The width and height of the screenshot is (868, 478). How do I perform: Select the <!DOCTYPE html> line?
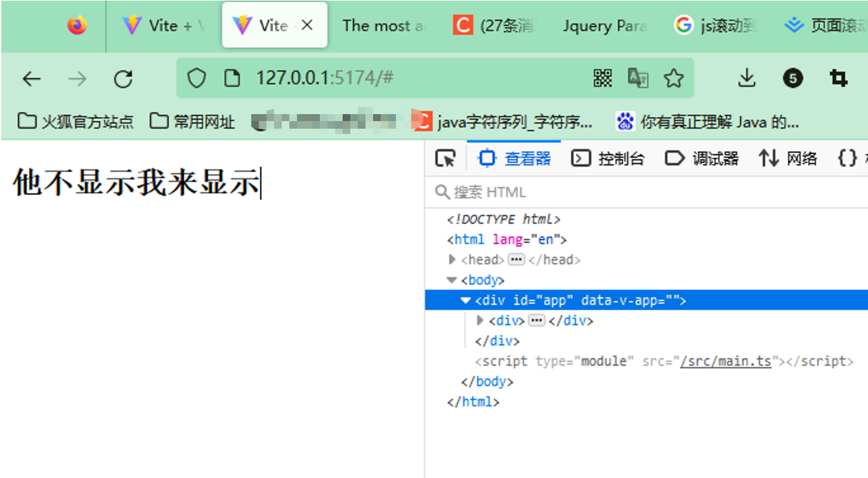(504, 219)
